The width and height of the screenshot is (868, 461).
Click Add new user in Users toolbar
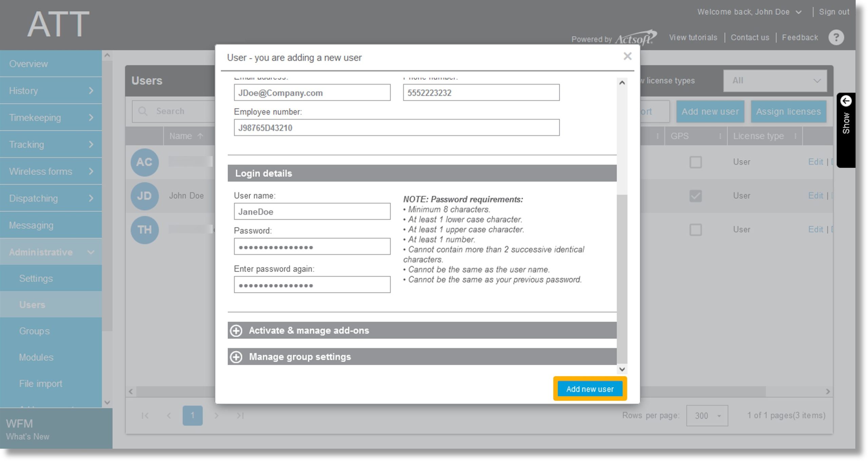[710, 111]
